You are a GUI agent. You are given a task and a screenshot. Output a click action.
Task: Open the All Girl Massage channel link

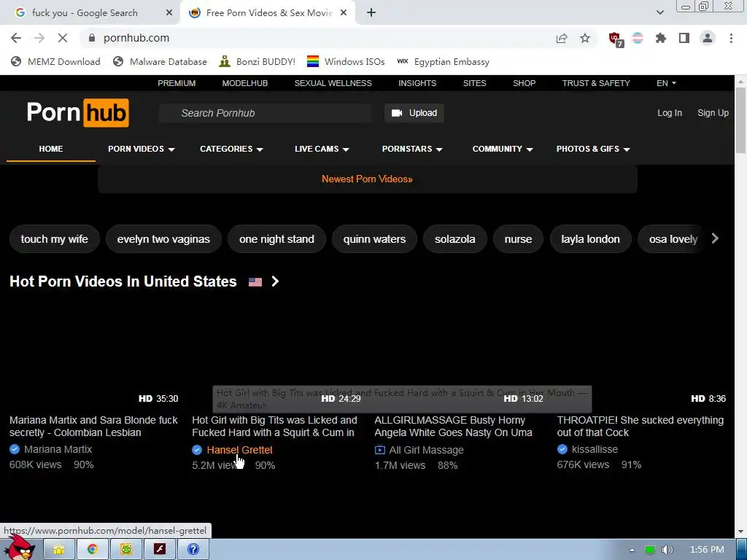pyautogui.click(x=426, y=450)
